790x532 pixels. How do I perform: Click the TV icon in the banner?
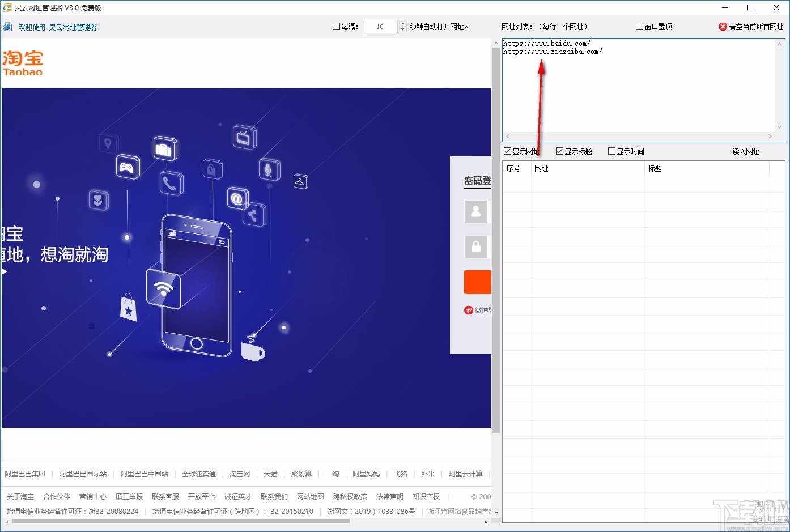[x=244, y=137]
